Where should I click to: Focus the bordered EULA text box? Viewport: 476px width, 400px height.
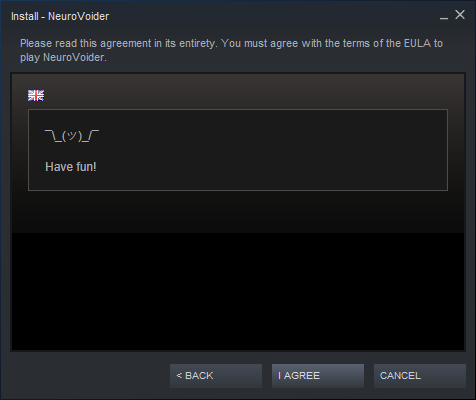[238, 150]
